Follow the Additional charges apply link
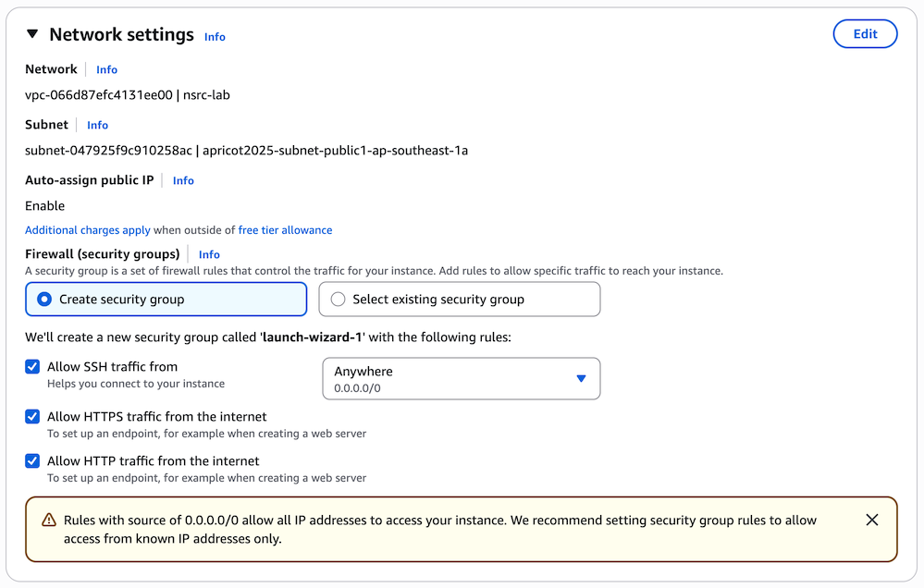Image resolution: width=924 pixels, height=588 pixels. [87, 230]
